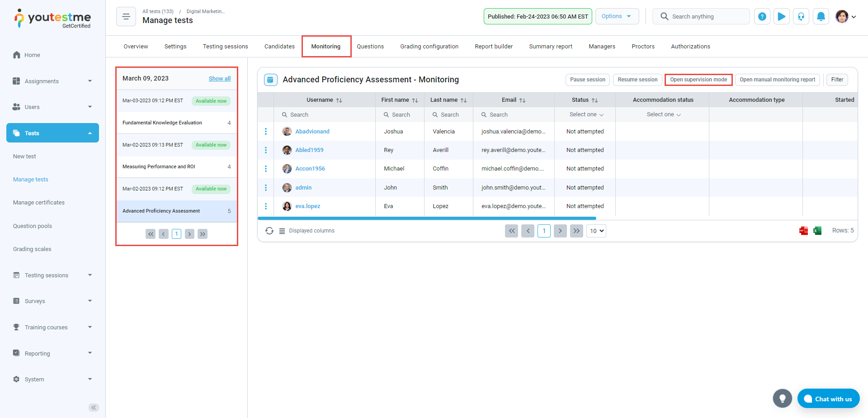Click Open supervision mode button
868x418 pixels.
pos(698,80)
